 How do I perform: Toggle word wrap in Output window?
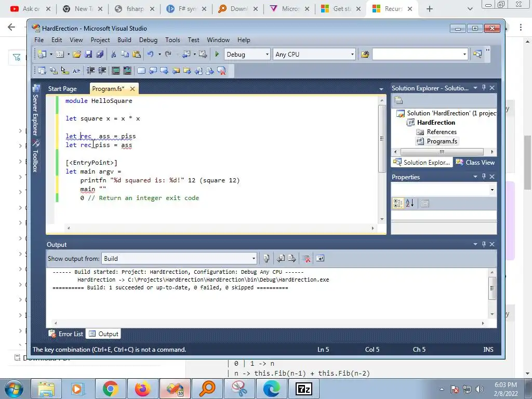pyautogui.click(x=320, y=259)
